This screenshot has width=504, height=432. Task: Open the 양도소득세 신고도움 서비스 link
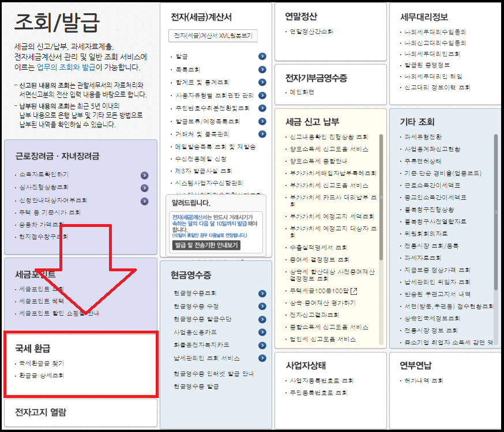[x=329, y=149]
